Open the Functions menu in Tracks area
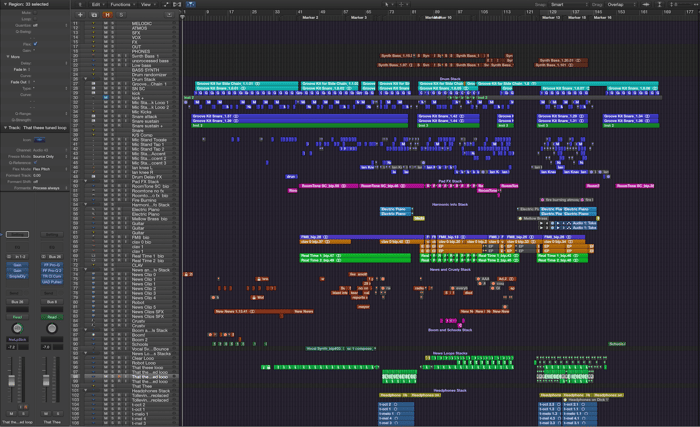700x427 pixels. pyautogui.click(x=122, y=4)
